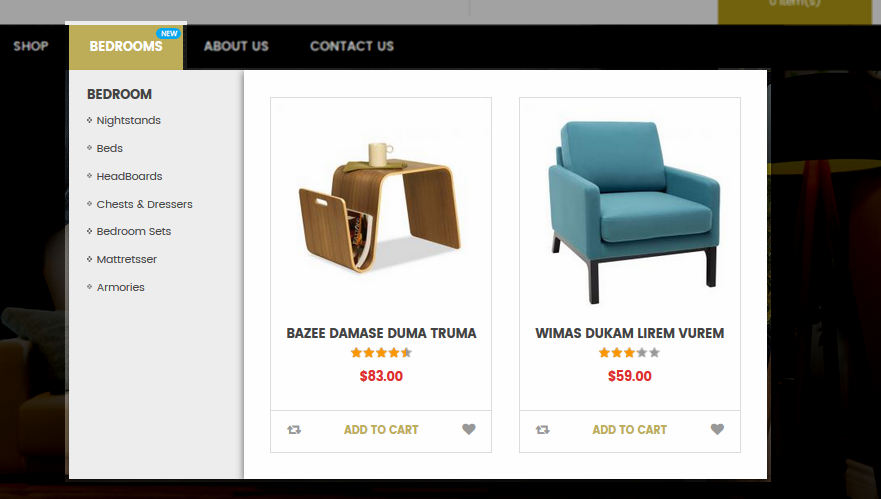Image resolution: width=881 pixels, height=499 pixels.
Task: Click star rating of Bazee Damase product
Action: pyautogui.click(x=381, y=353)
